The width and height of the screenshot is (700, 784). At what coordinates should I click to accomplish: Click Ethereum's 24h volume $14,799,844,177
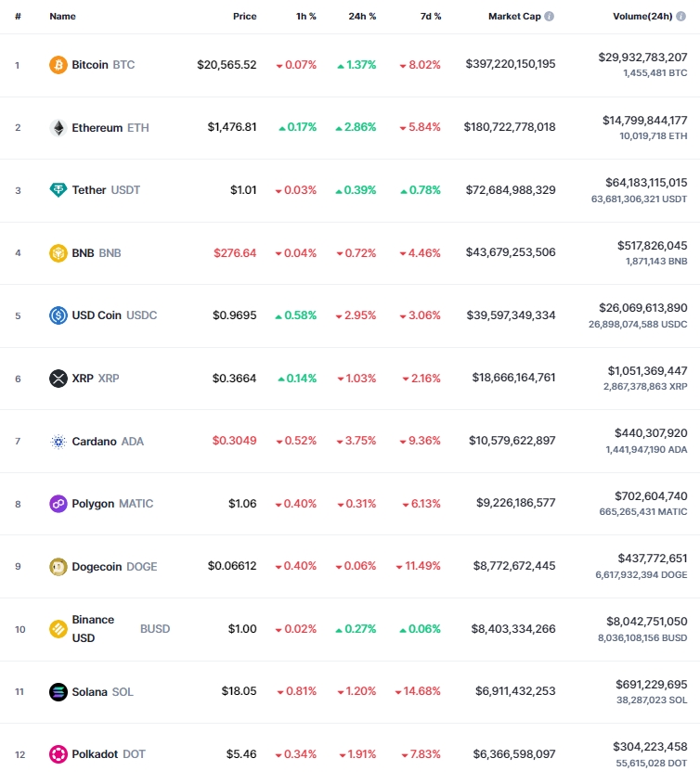coord(644,121)
